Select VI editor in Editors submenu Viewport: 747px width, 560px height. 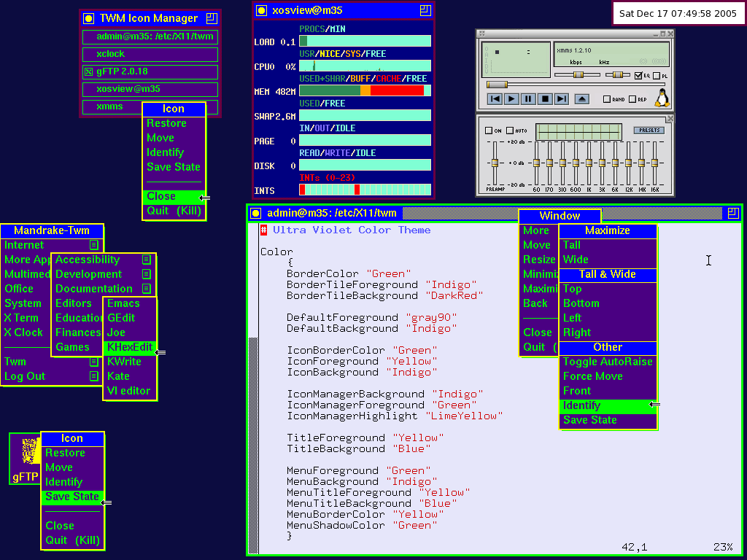click(x=129, y=391)
